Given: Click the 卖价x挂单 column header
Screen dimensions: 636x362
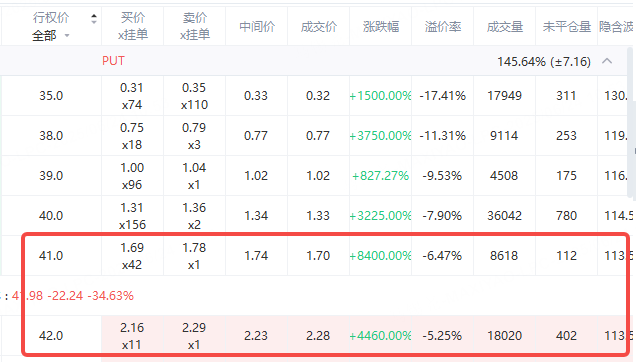Looking at the screenshot, I should 195,26.
